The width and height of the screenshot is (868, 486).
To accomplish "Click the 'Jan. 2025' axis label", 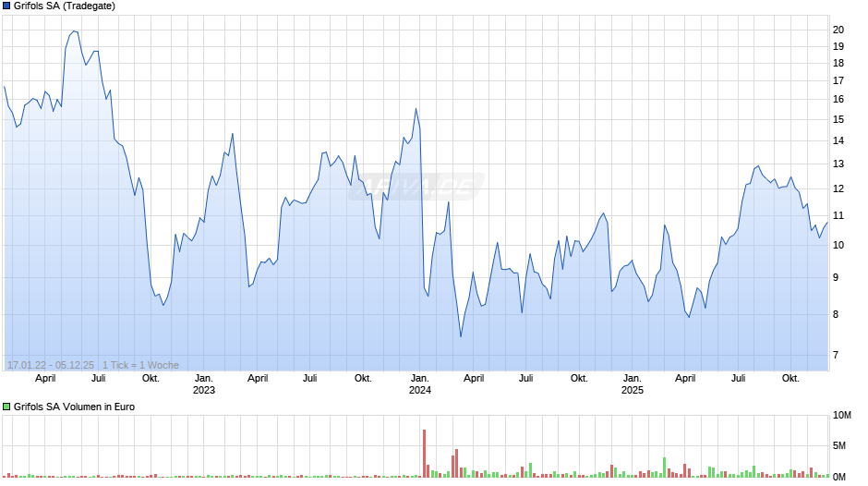I will 633,384.
